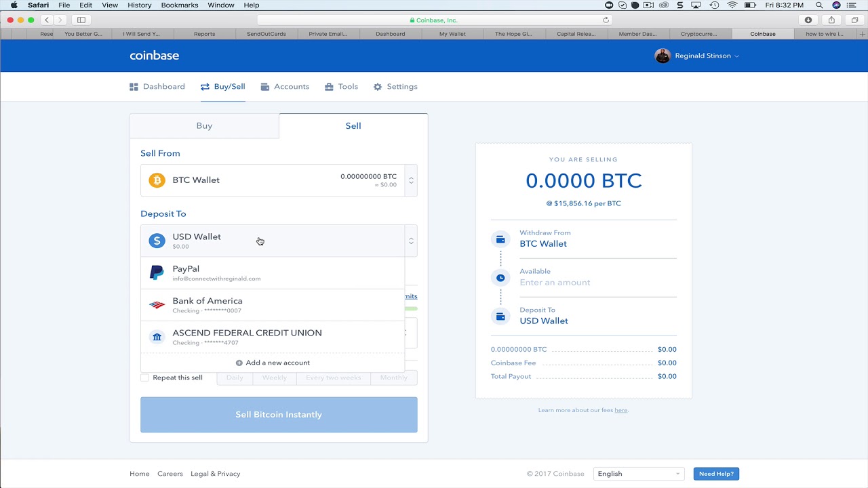Select the Monthly repeat option
Viewport: 868px width, 488px height.
394,378
